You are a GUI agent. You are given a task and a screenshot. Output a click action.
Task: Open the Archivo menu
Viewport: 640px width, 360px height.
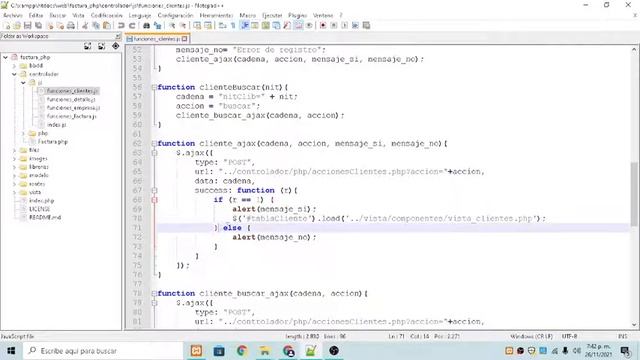point(13,16)
